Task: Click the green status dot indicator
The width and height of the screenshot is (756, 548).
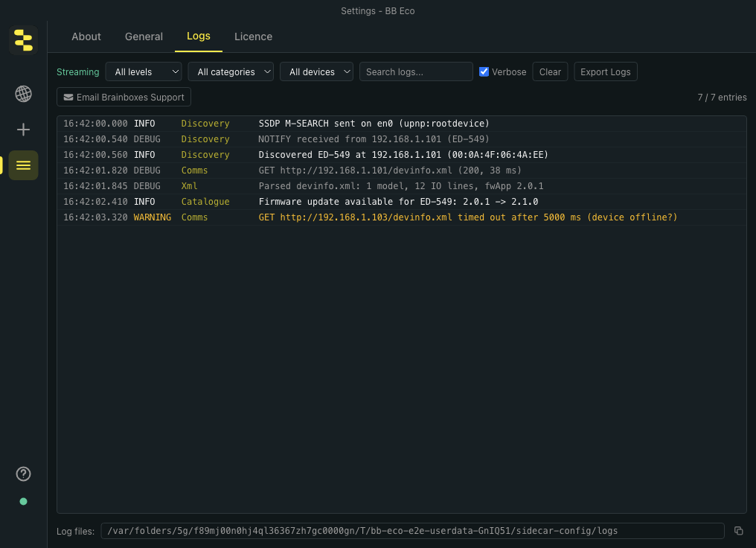Action: [23, 501]
